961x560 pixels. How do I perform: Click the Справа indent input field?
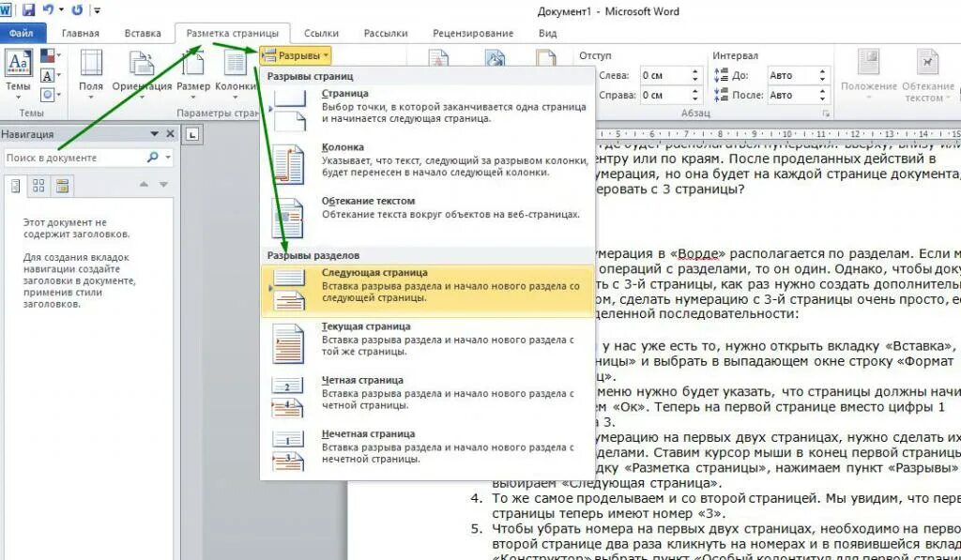tap(664, 95)
